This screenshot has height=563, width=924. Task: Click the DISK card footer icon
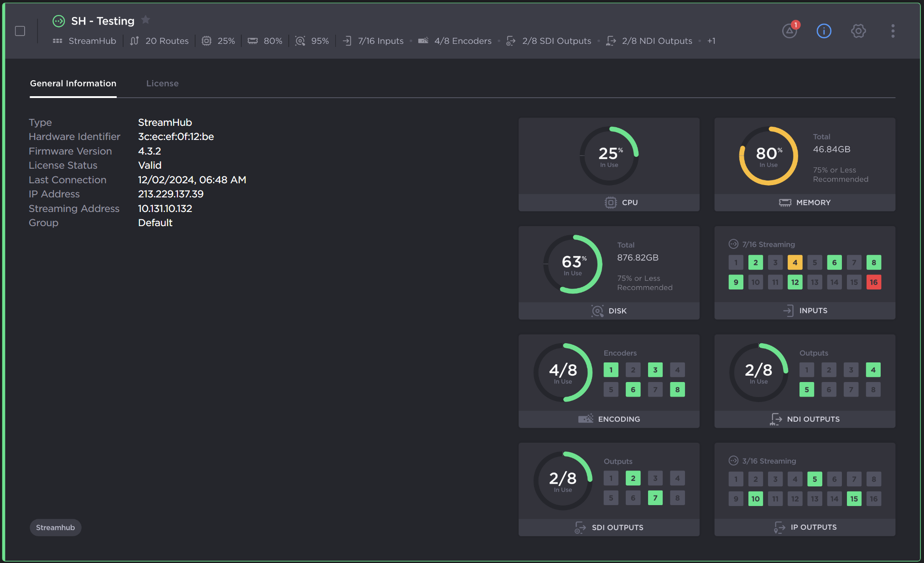point(597,311)
